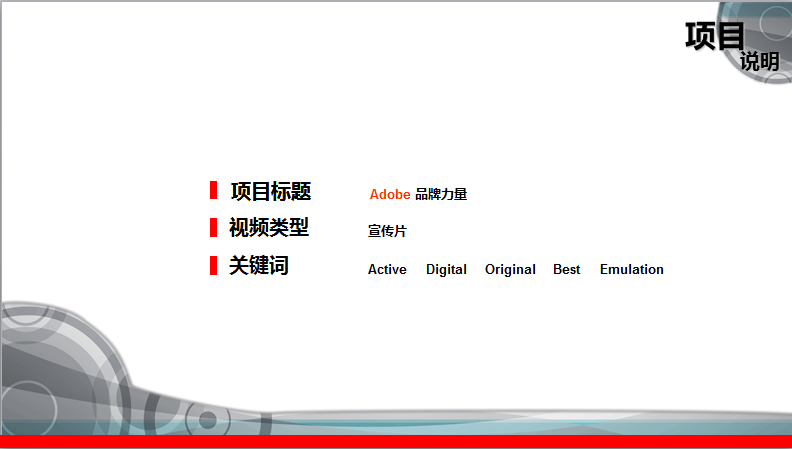
Task: Click the Emulation keyword
Action: (631, 269)
